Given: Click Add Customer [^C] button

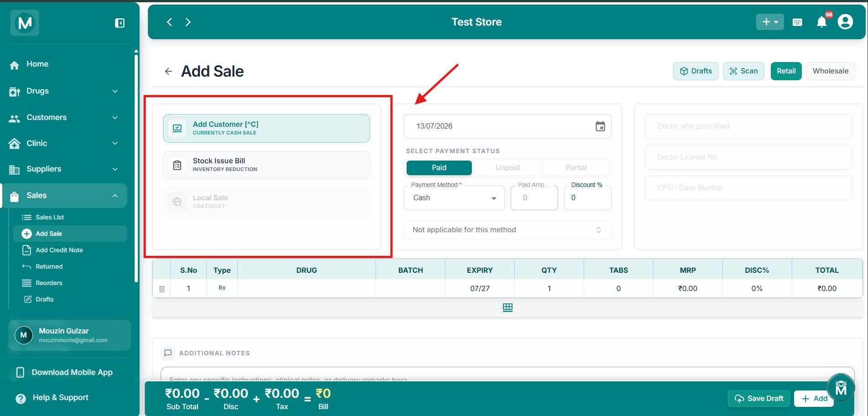Looking at the screenshot, I should point(267,128).
